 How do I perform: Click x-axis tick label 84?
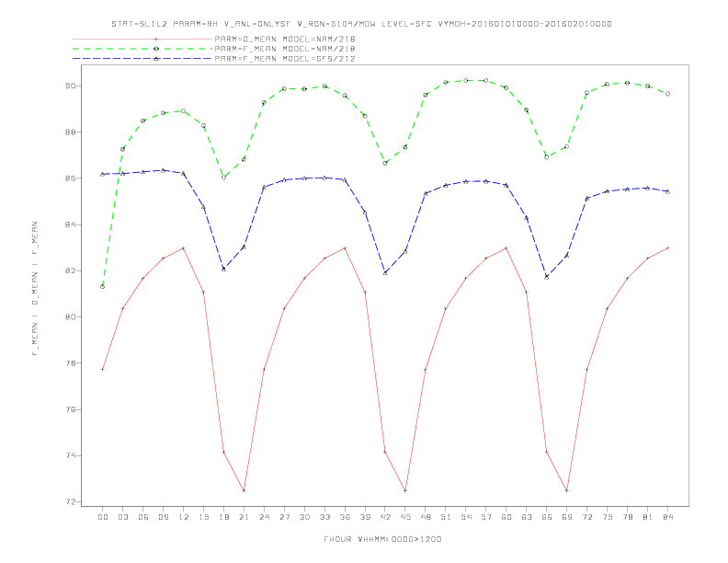667,517
